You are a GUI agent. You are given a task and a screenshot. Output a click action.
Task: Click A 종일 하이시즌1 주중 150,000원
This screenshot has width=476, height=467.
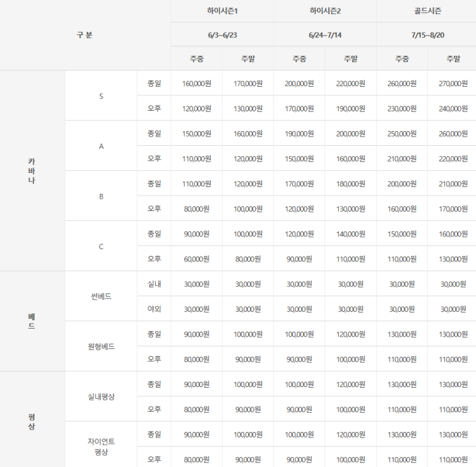pos(196,134)
